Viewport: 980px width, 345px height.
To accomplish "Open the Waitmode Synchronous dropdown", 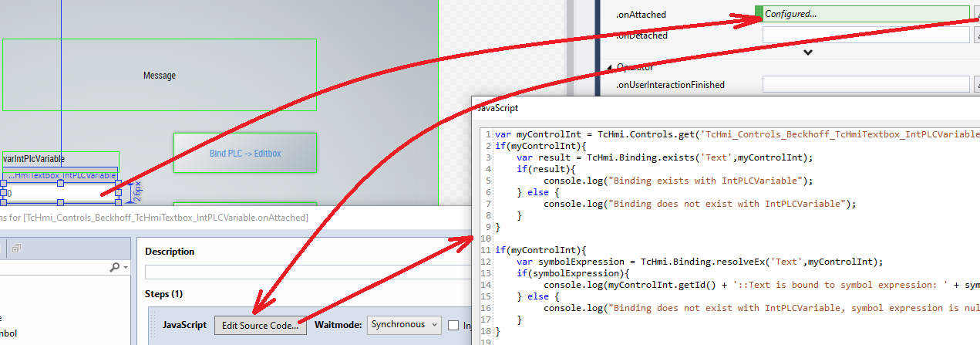I will pyautogui.click(x=404, y=325).
